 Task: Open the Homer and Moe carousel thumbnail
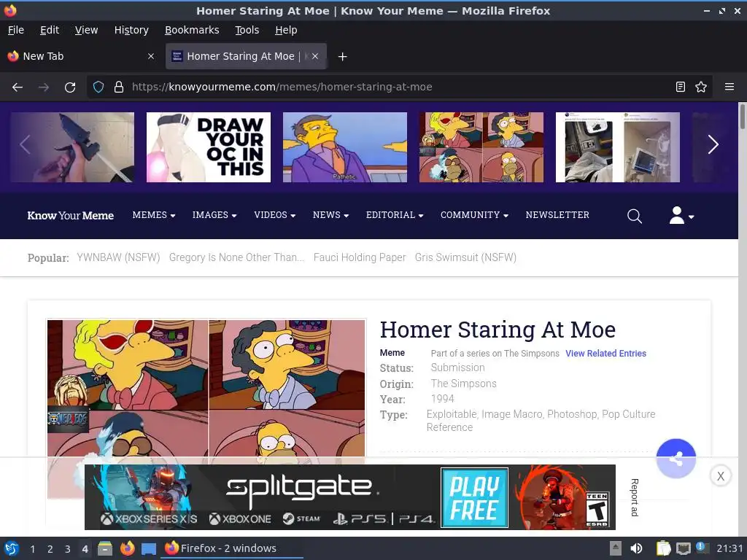click(x=481, y=147)
